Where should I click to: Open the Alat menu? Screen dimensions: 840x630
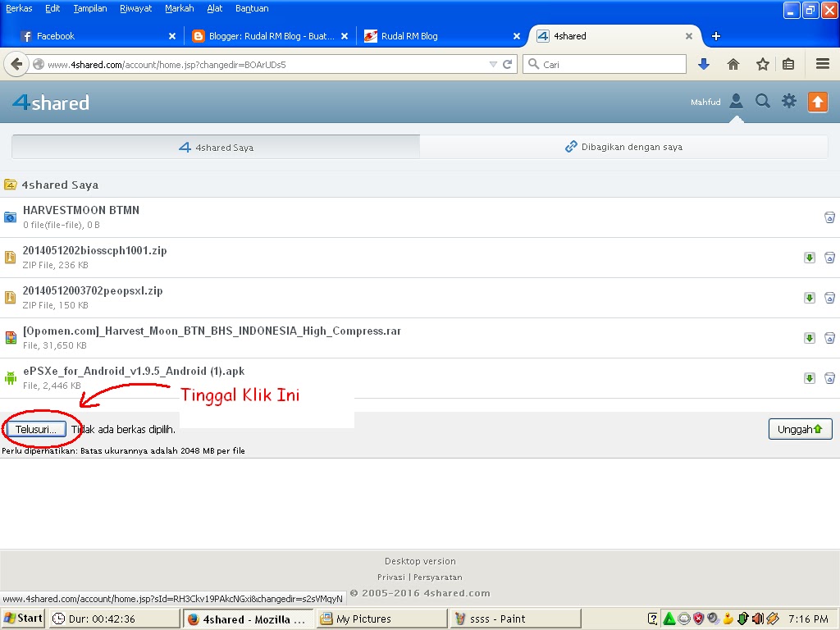215,8
